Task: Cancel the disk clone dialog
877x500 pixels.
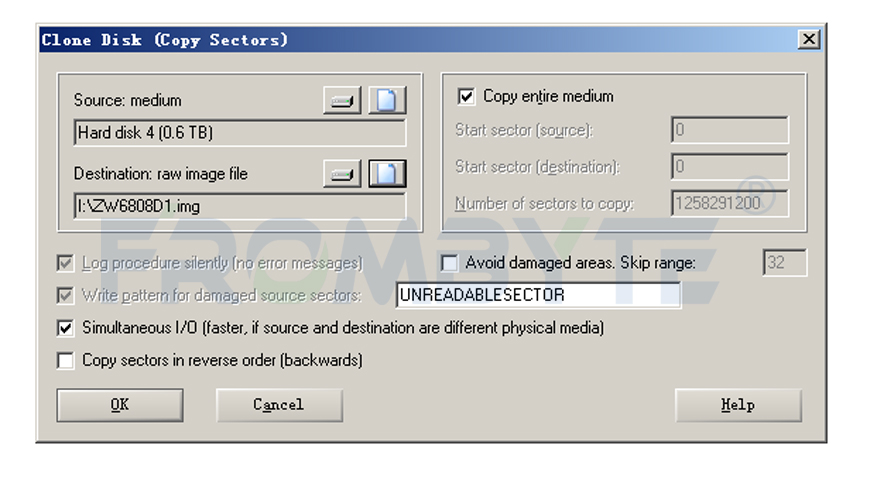Action: (279, 405)
